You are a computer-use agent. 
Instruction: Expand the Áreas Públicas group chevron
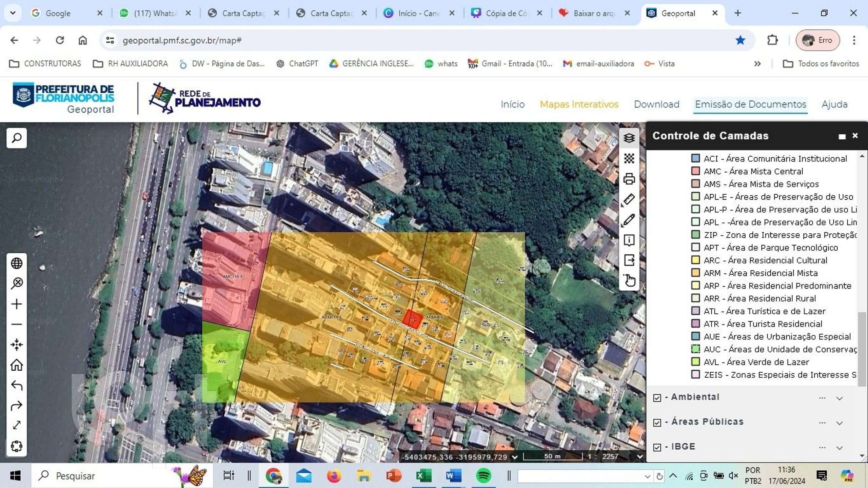pos(840,423)
